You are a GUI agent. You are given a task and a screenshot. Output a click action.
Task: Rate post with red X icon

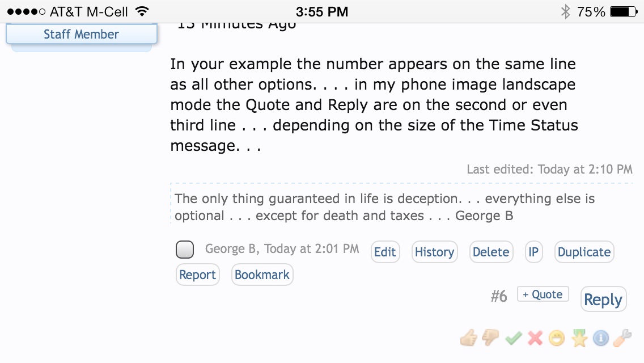535,339
